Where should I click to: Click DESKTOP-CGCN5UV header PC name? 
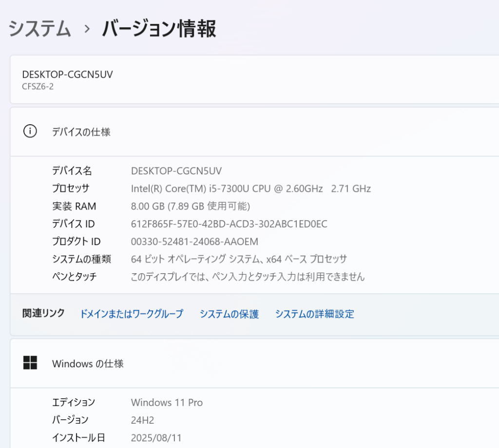click(67, 75)
